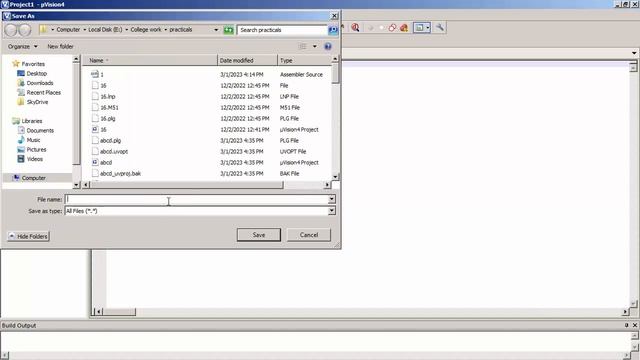Click the Cancel button
The height and width of the screenshot is (360, 640).
pos(309,235)
